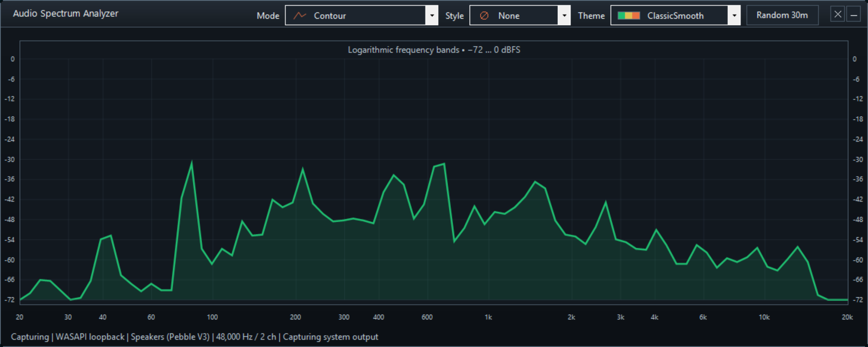Click the left -54 dB axis label
868x347 pixels.
[x=10, y=240]
